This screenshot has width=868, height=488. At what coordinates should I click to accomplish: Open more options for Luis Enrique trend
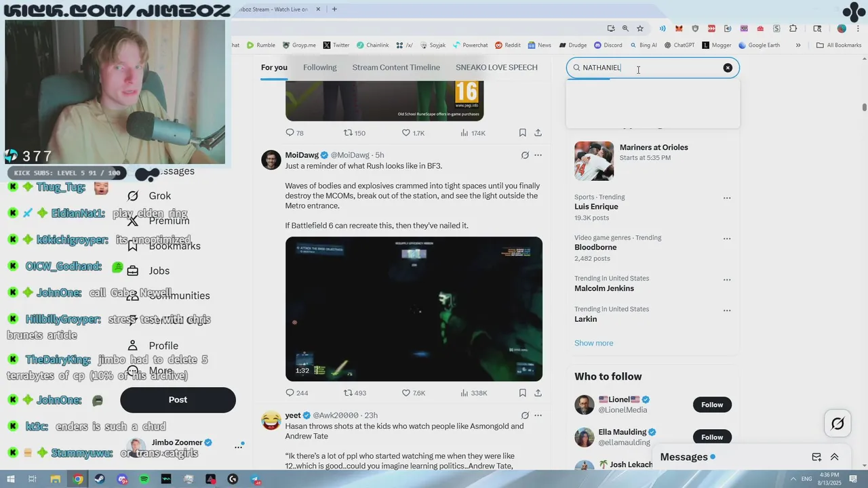[727, 199]
